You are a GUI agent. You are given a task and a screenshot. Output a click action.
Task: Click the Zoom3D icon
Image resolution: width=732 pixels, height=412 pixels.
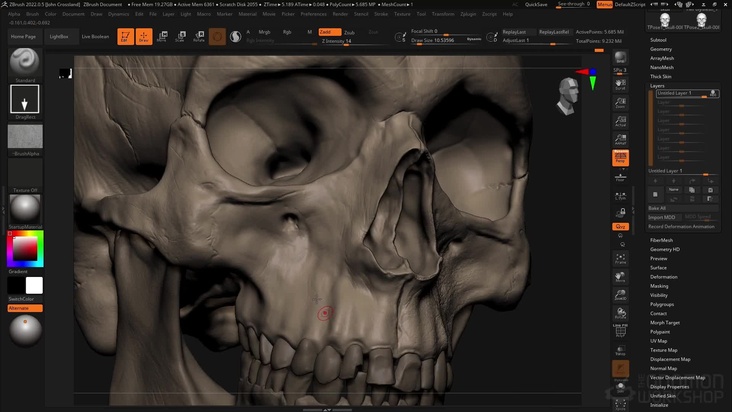[620, 295]
